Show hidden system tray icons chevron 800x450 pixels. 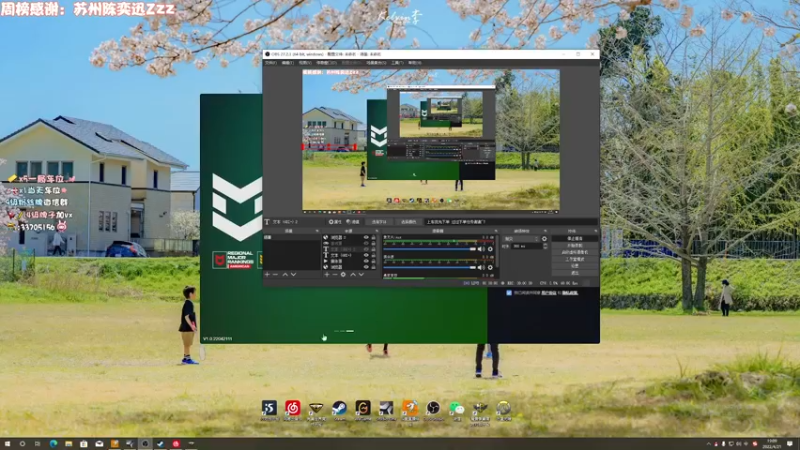pos(709,444)
